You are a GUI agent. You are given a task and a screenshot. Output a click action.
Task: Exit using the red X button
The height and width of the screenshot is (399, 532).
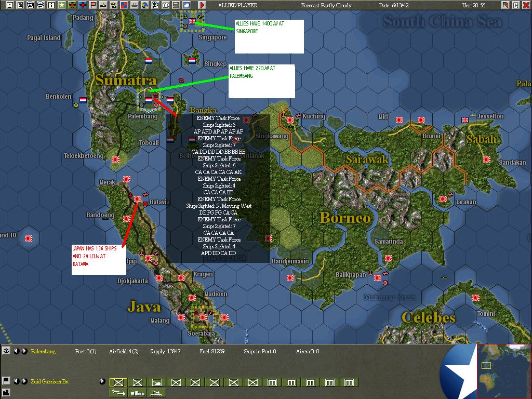pos(526,5)
